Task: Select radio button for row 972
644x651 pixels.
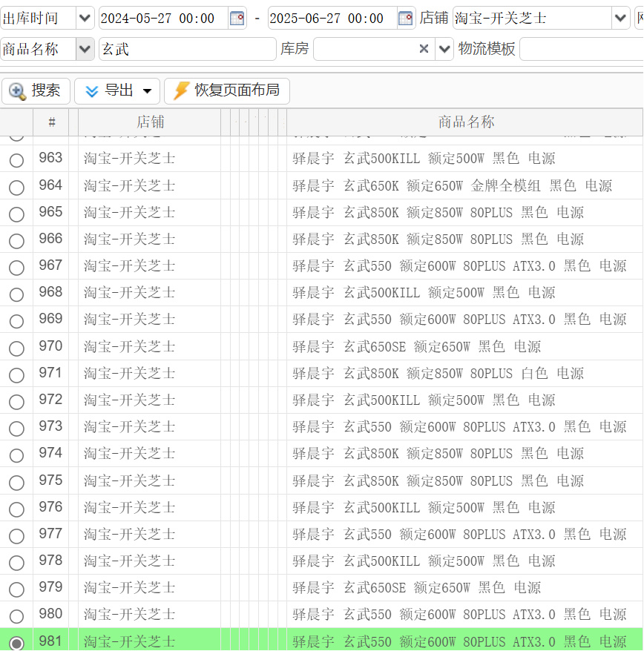Action: click(x=16, y=402)
